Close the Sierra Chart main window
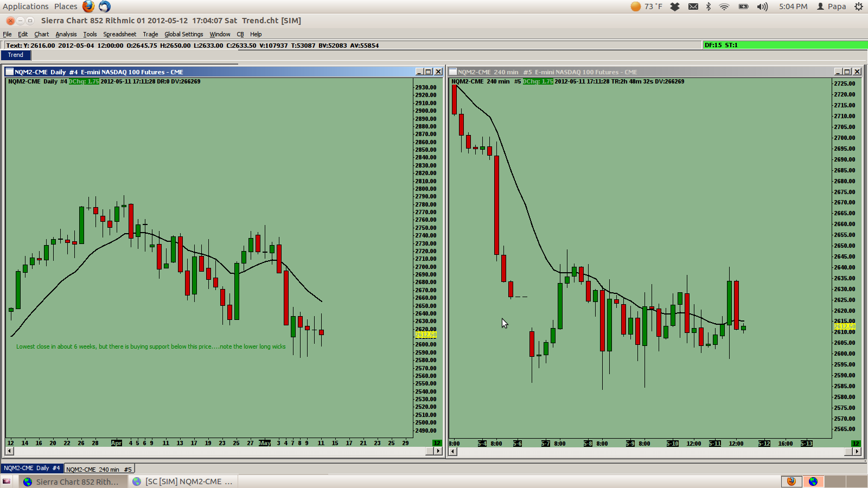868x488 pixels. [10, 21]
